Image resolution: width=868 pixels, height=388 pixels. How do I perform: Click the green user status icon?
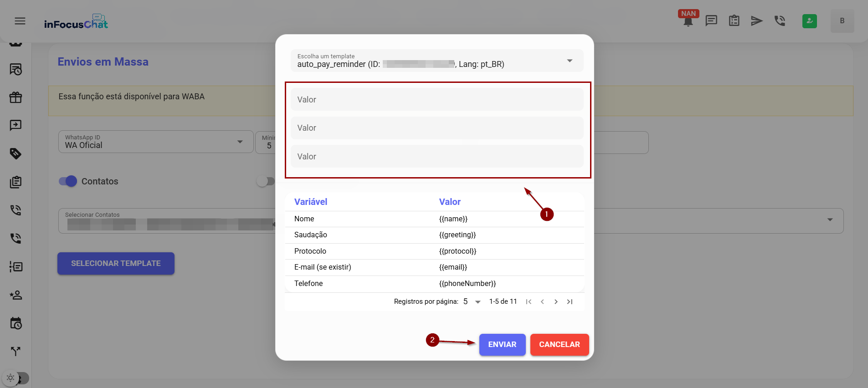[809, 21]
